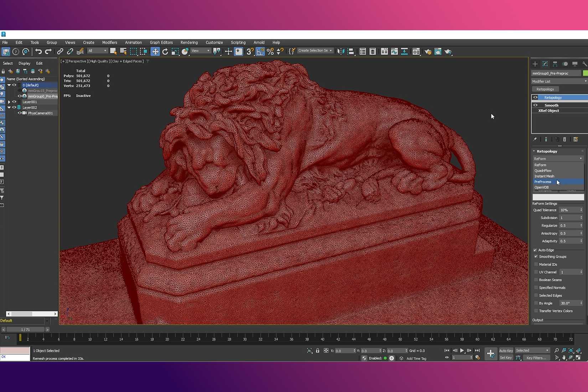
Task: Open the Render Setup teapot icon
Action: 428,52
